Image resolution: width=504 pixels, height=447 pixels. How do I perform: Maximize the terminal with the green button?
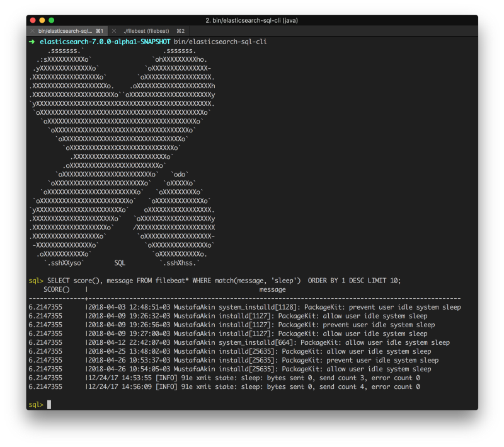coord(51,20)
